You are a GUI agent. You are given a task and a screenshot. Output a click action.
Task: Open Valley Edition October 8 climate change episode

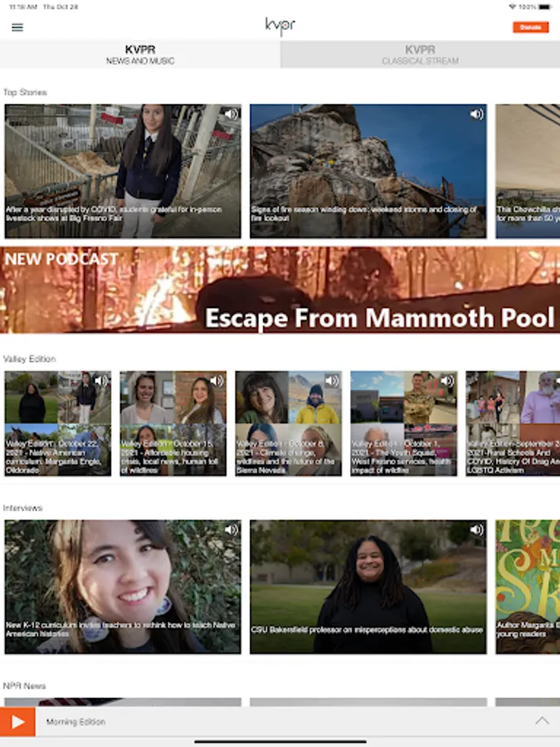coord(288,423)
